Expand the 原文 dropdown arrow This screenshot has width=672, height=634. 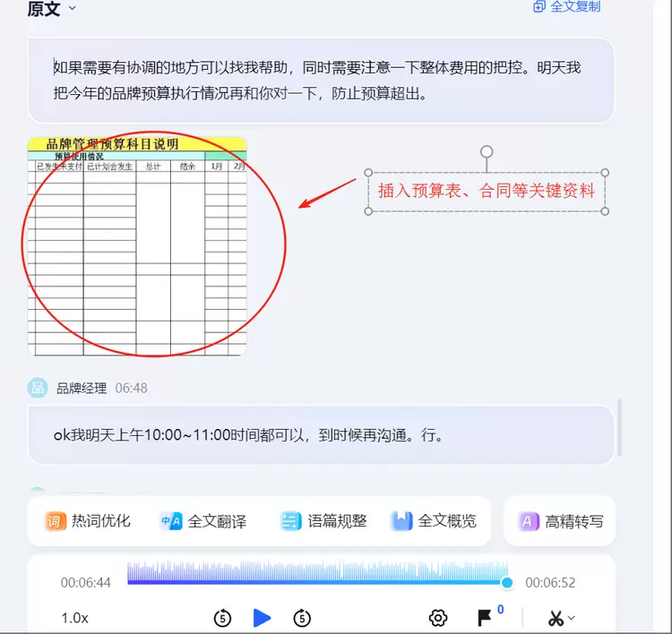click(73, 8)
